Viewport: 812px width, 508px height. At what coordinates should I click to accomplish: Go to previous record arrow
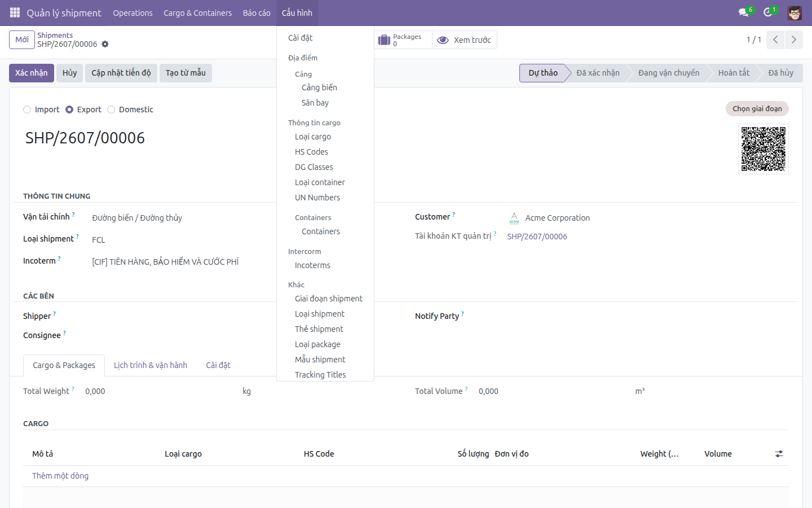coord(776,40)
